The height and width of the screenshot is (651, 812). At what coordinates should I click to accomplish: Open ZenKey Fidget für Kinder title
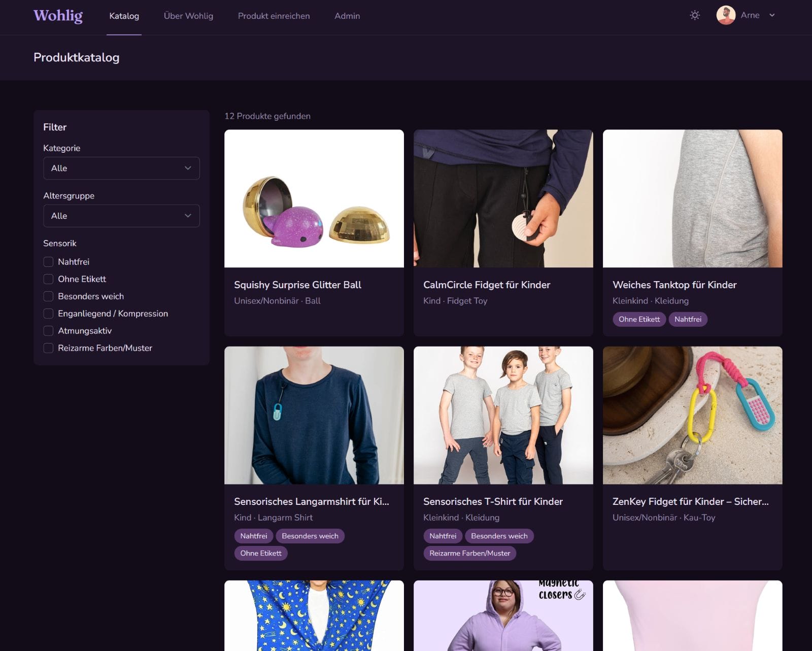691,501
